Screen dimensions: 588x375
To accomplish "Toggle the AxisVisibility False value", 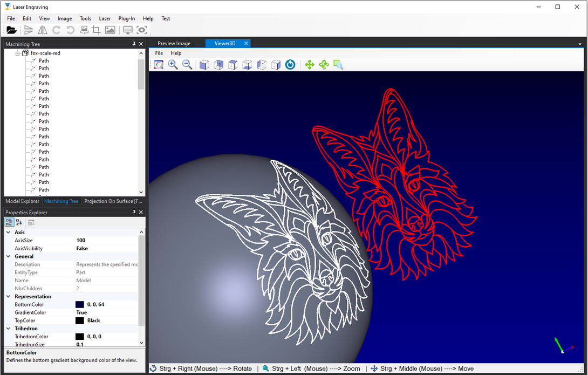I will point(82,248).
